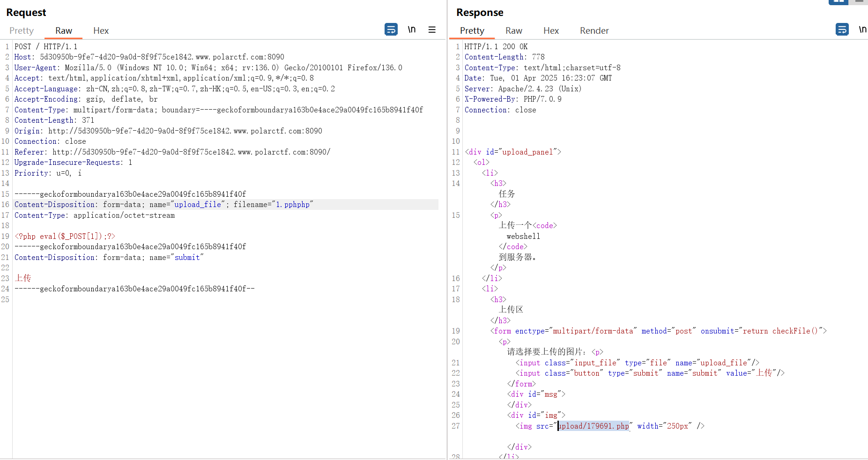Toggle word wrap icon in Request panel
Screen dimensions: 868x460
coord(391,30)
